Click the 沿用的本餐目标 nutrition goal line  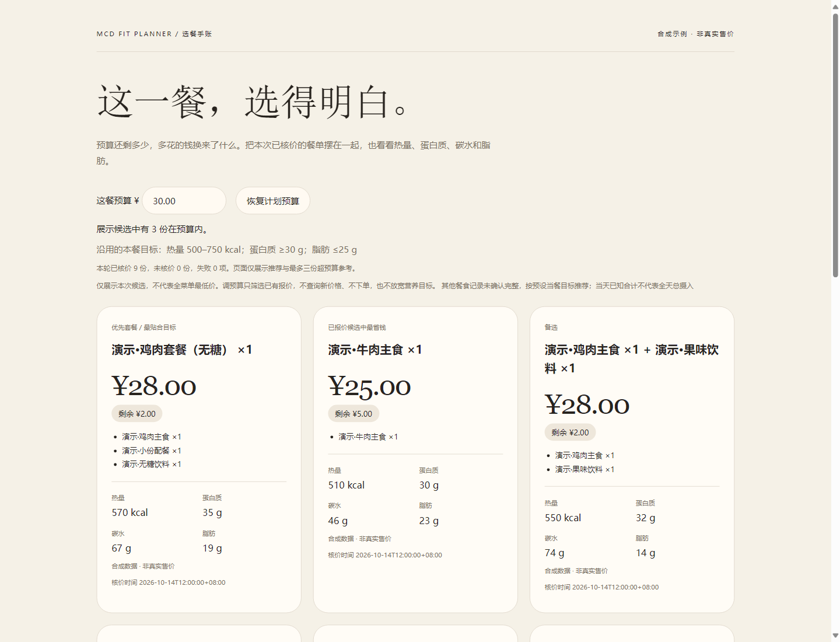click(227, 249)
